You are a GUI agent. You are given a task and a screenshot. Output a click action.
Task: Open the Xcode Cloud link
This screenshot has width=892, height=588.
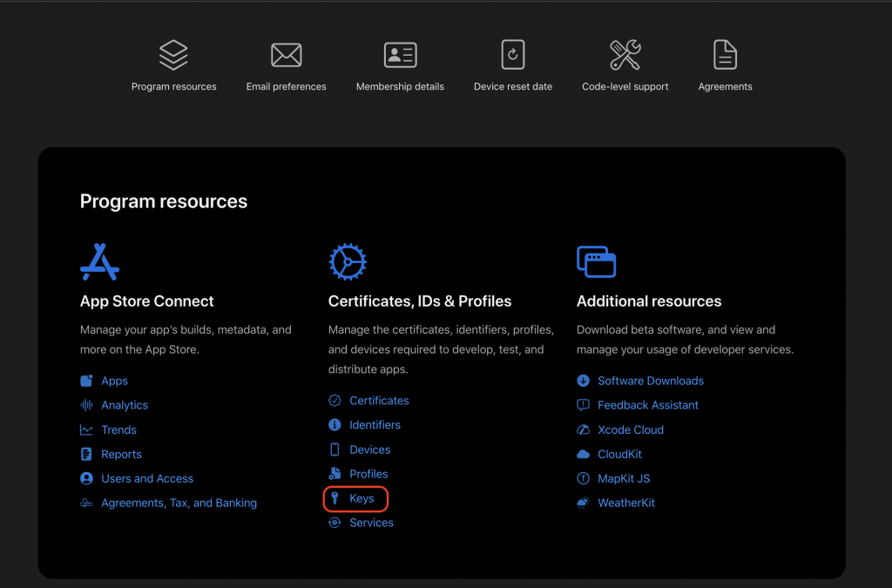pos(631,430)
